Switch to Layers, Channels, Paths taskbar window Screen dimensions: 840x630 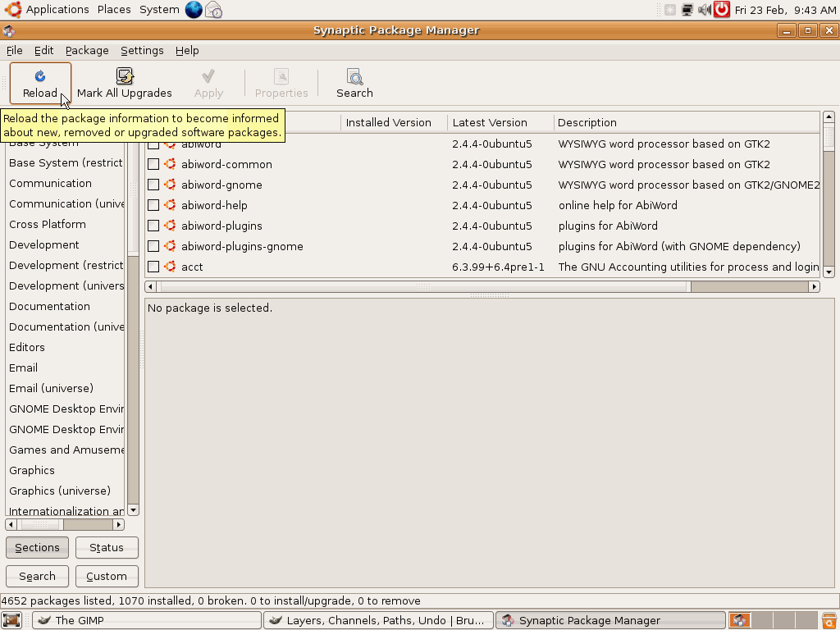point(378,620)
